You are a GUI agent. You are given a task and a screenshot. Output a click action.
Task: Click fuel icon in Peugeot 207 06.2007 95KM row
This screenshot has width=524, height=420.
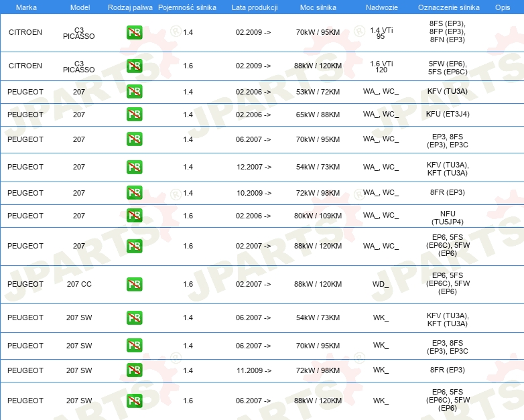[x=134, y=139]
